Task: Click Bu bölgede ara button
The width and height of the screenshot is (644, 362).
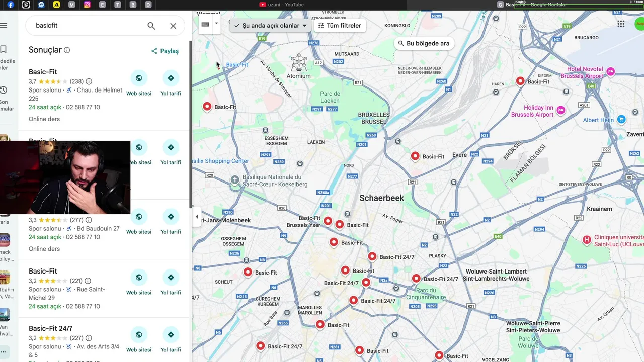Action: coord(424,43)
